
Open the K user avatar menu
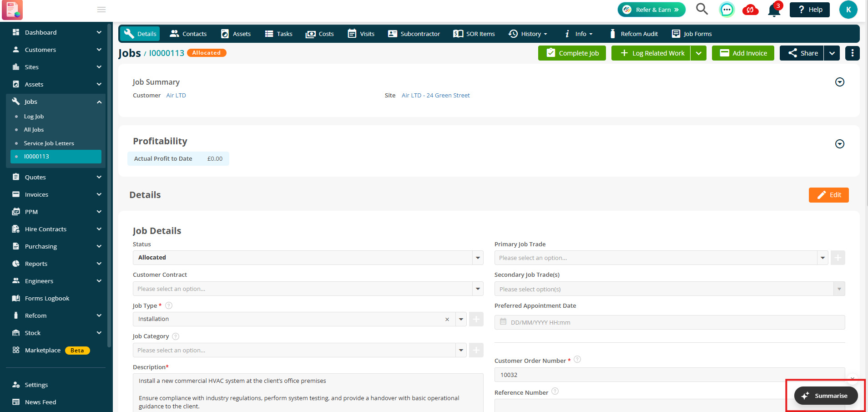click(848, 10)
